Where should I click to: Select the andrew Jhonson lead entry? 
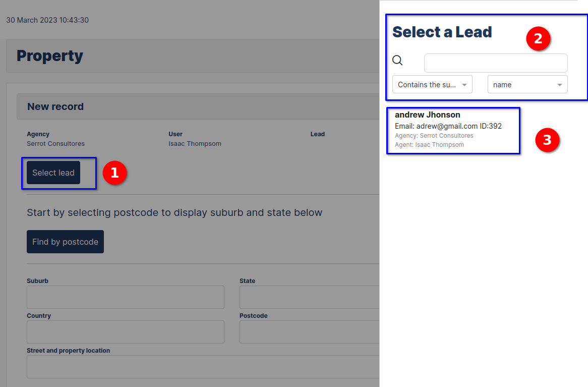click(452, 130)
